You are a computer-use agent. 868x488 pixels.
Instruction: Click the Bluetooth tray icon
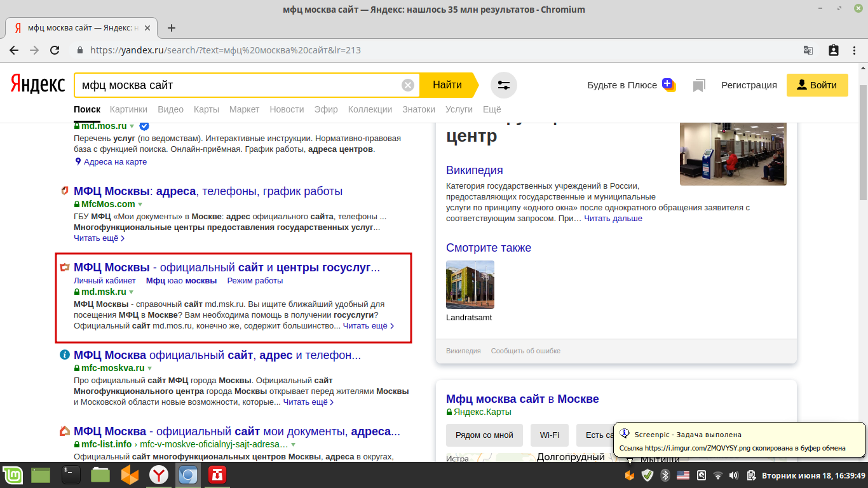[665, 475]
